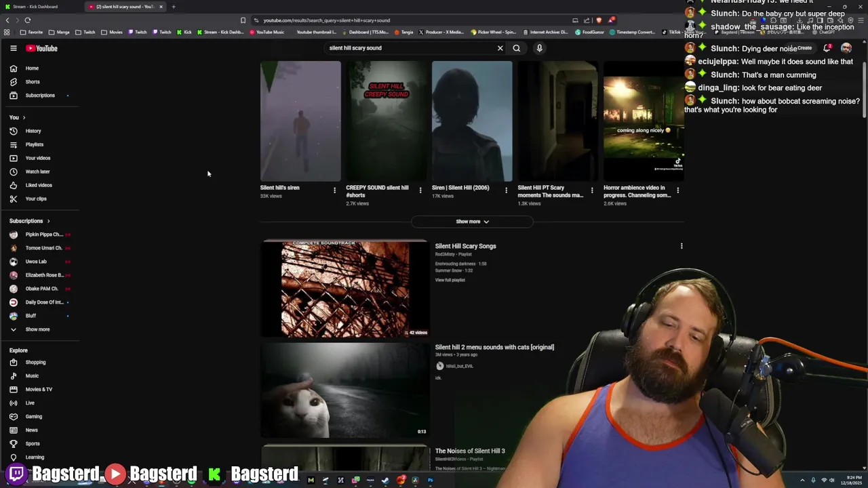The width and height of the screenshot is (868, 488).
Task: Open the Manga bookmarks folder
Action: (59, 32)
